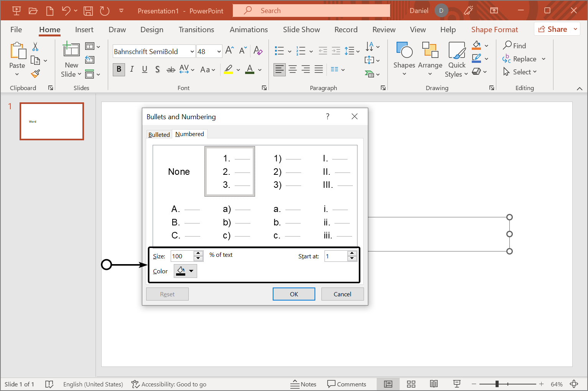Expand the font size dropdown
This screenshot has height=391, width=588.
tap(219, 51)
